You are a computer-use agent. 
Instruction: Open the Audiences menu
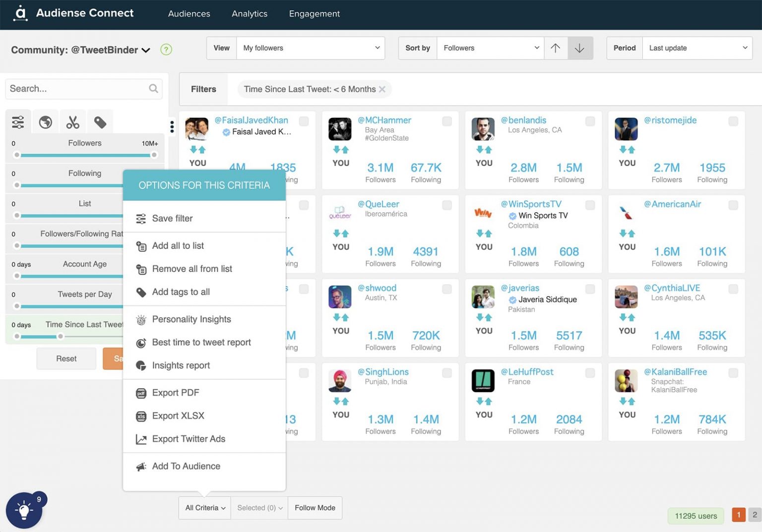click(x=189, y=14)
